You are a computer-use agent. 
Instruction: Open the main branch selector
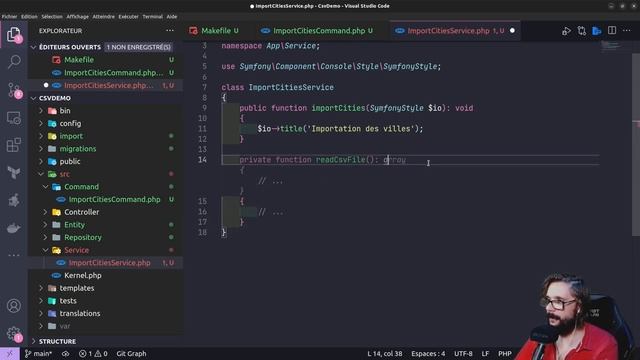click(38, 353)
